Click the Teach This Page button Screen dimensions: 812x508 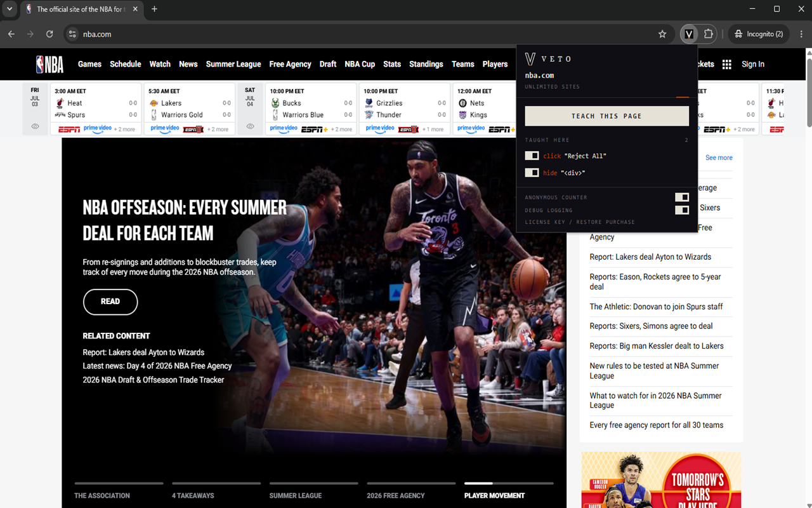607,116
